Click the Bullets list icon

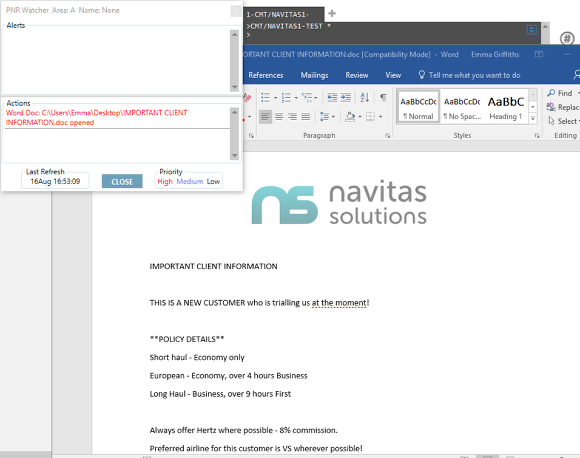(x=265, y=98)
